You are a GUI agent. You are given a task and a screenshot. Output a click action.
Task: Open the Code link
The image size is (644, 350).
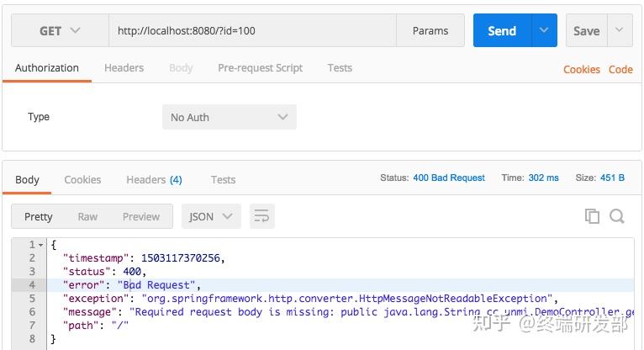(x=620, y=69)
